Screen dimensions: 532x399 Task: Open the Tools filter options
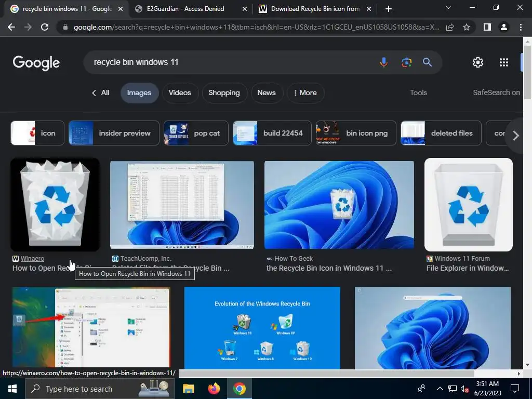[418, 92]
